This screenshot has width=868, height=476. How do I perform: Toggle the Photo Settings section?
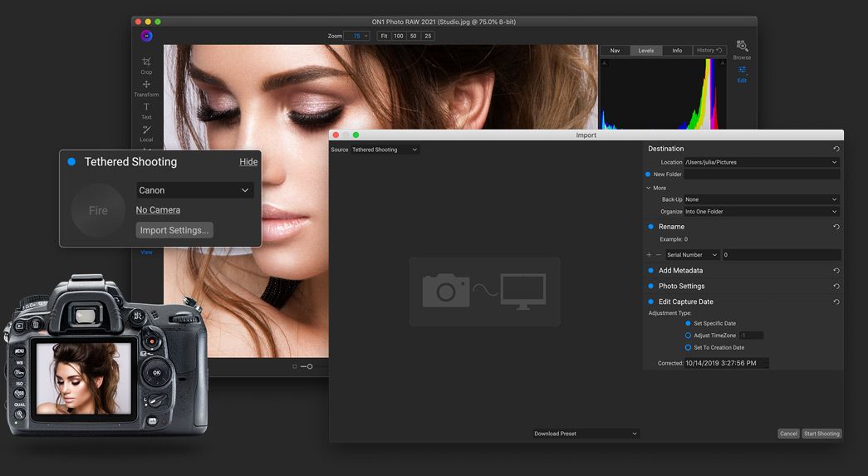651,286
